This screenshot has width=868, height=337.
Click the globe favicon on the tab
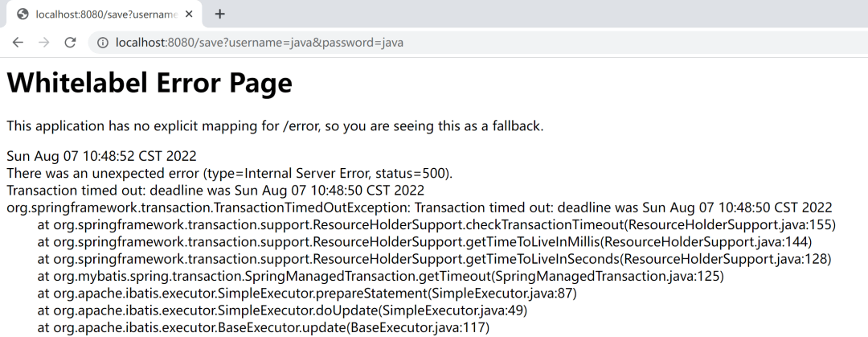23,14
